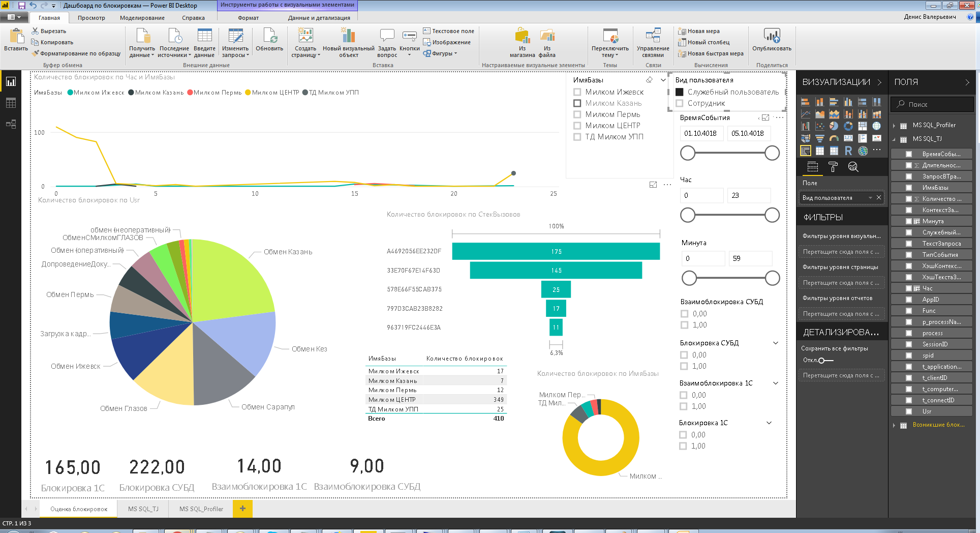Viewport: 980px width, 533px height.
Task: Select the pie chart visualization
Action: click(834, 126)
